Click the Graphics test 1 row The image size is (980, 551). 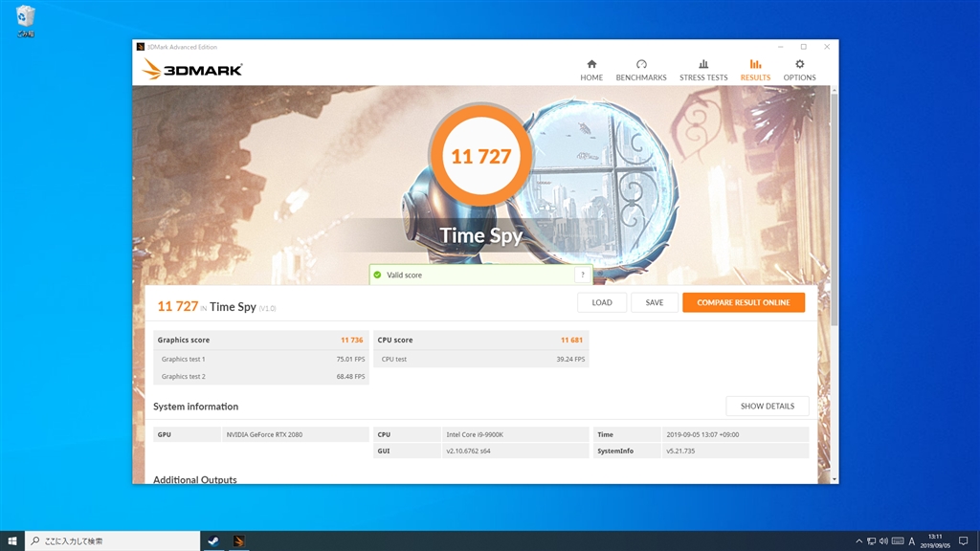261,360
